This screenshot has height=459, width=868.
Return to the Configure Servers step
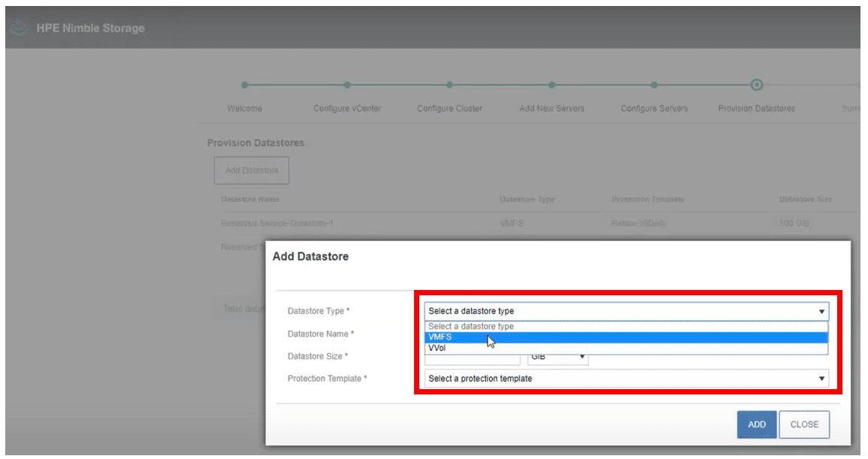(x=655, y=108)
